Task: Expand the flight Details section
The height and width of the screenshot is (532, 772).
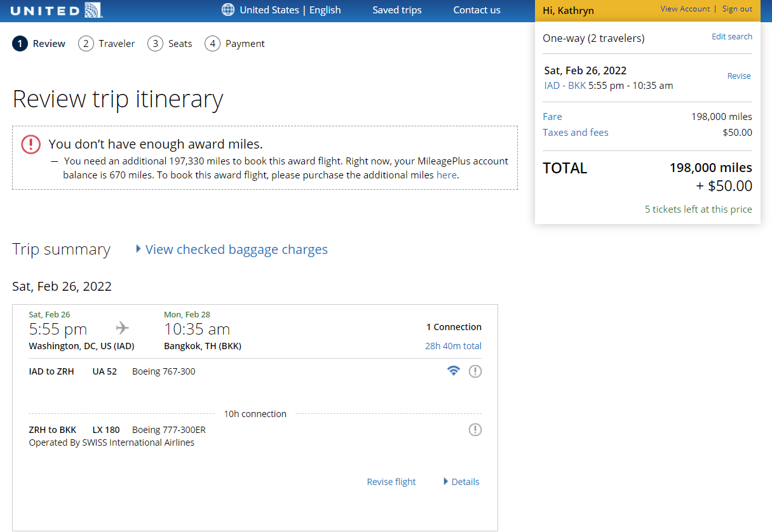Action: point(464,481)
